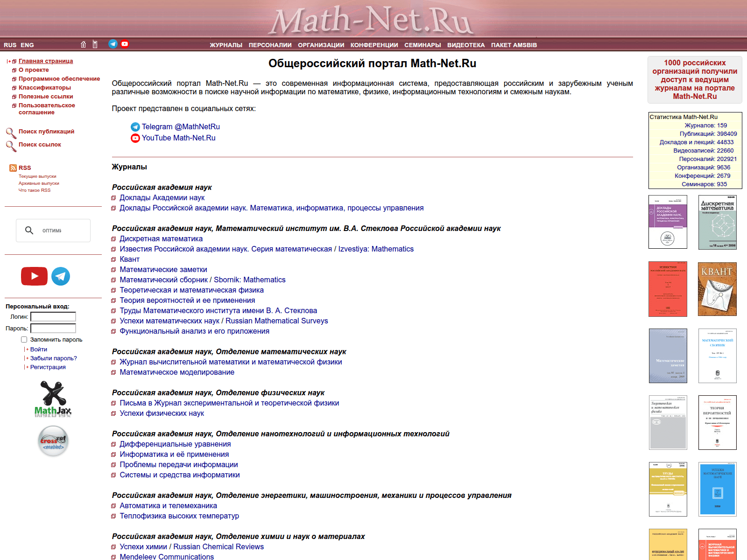Click into the Пароль input field
Viewport: 747px width, 560px height.
(53, 329)
